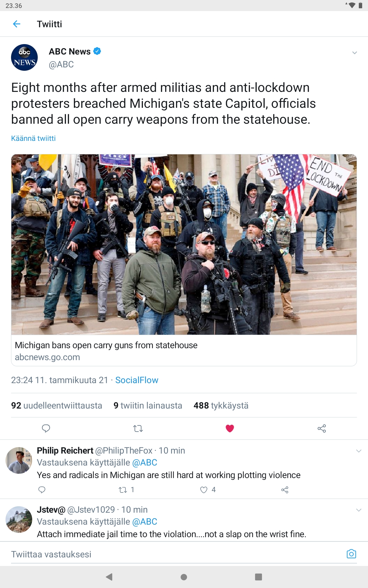The image size is (368, 588).
Task: Open ABC News tweet options chevron
Action: click(x=355, y=53)
